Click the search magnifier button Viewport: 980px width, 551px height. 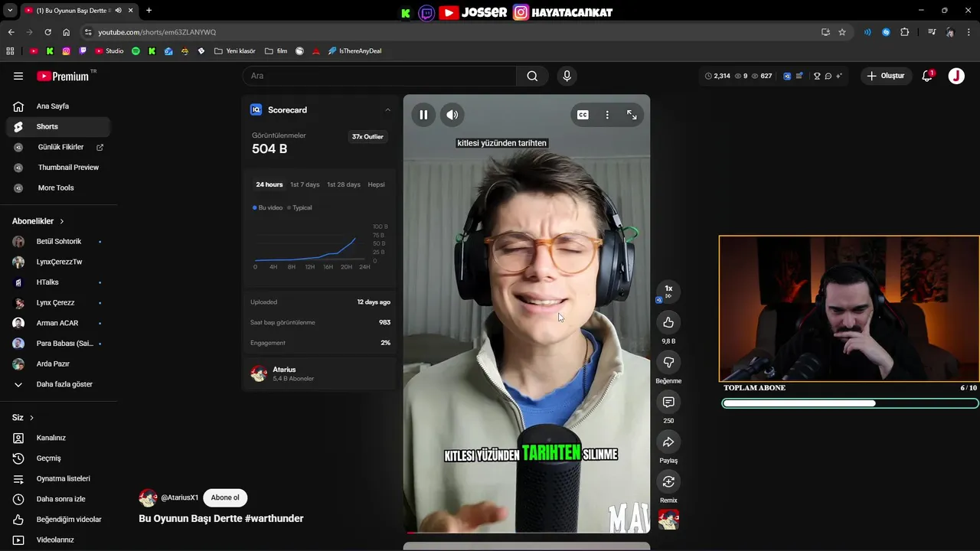(532, 76)
